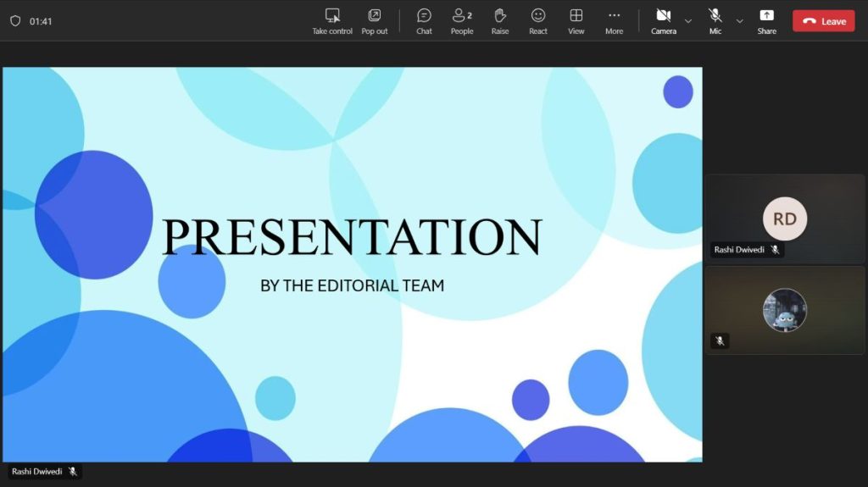Open the View layout options
The height and width of the screenshot is (487, 868).
[x=576, y=21]
